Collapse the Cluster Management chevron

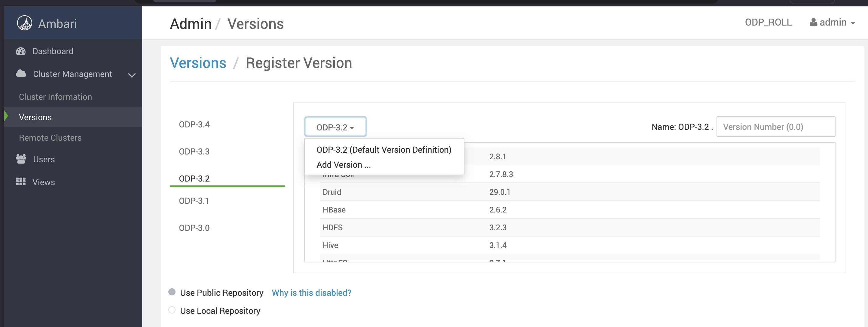(x=132, y=75)
